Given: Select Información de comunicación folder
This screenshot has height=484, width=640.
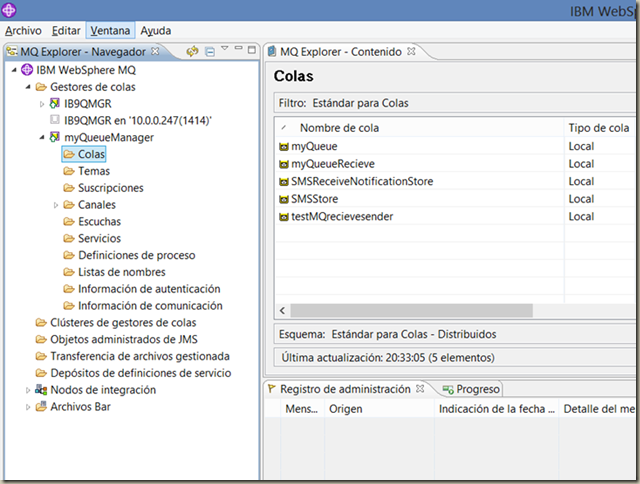Looking at the screenshot, I should (143, 305).
